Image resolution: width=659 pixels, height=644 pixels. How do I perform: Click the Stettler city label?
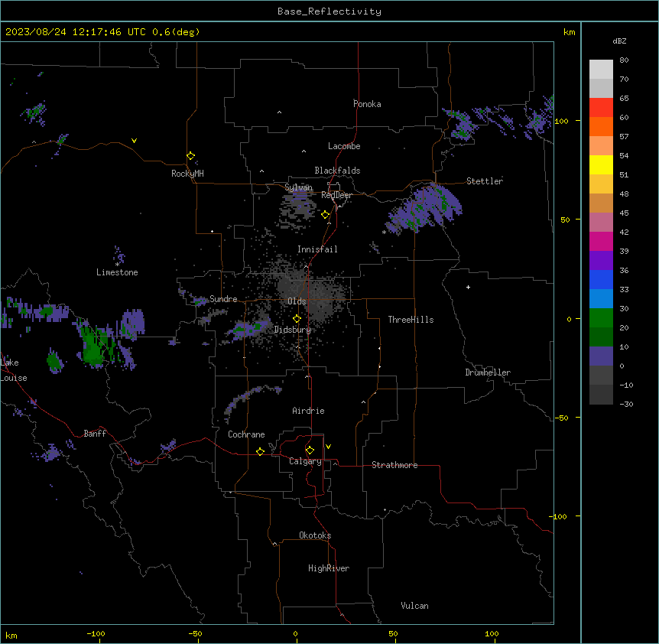click(484, 181)
